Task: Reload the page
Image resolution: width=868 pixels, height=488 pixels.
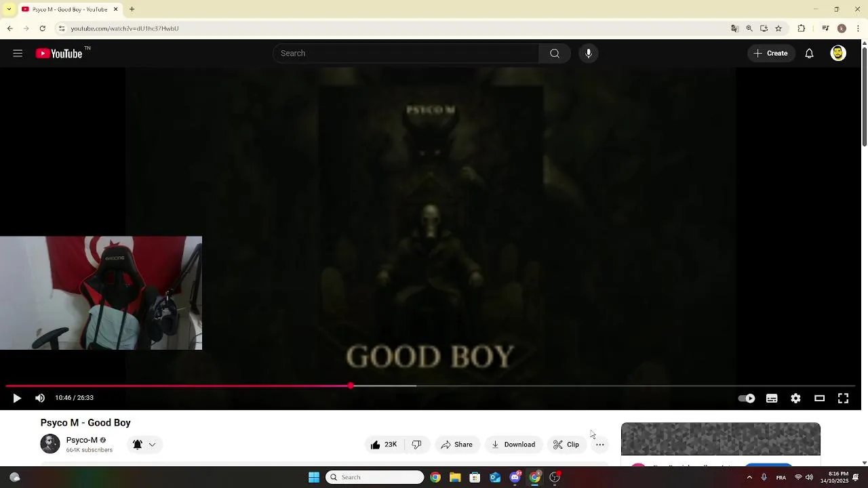Action: 42,28
